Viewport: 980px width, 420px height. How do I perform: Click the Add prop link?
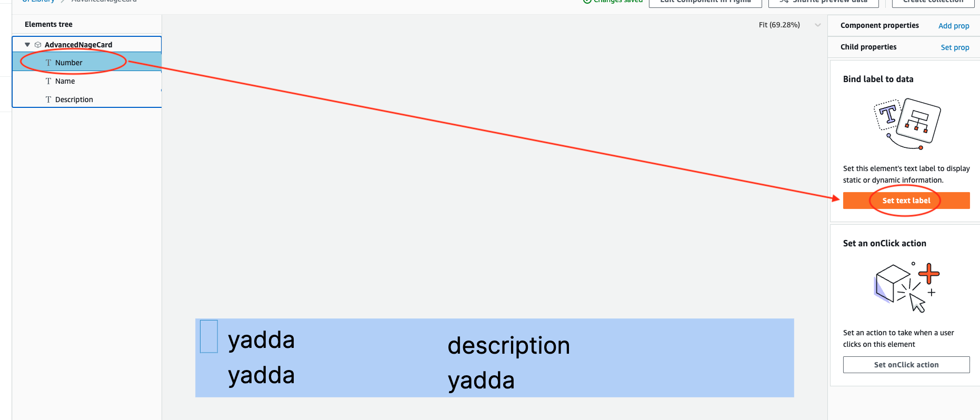[953, 25]
